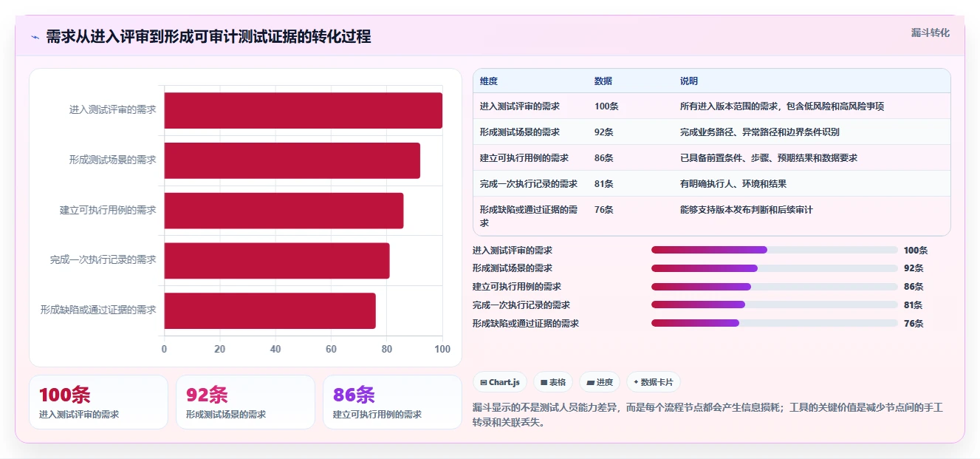Click the 进度 chip

click(600, 382)
